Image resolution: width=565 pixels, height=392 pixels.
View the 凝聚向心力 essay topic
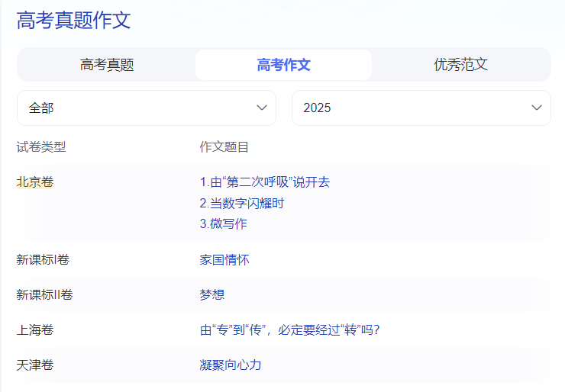coord(231,365)
